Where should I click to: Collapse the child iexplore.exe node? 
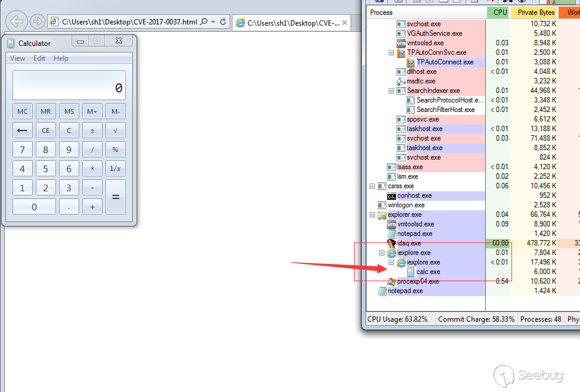coord(392,262)
